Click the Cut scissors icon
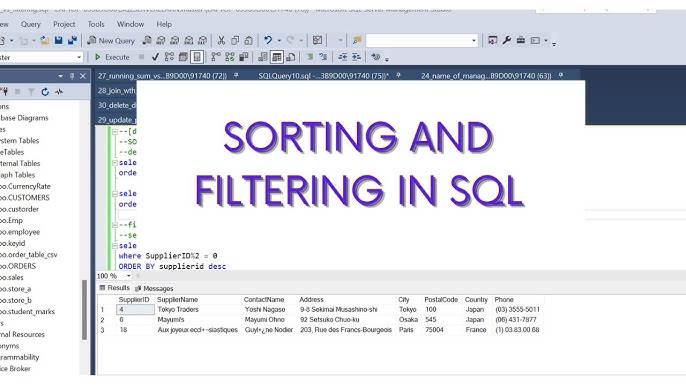 (x=221, y=41)
